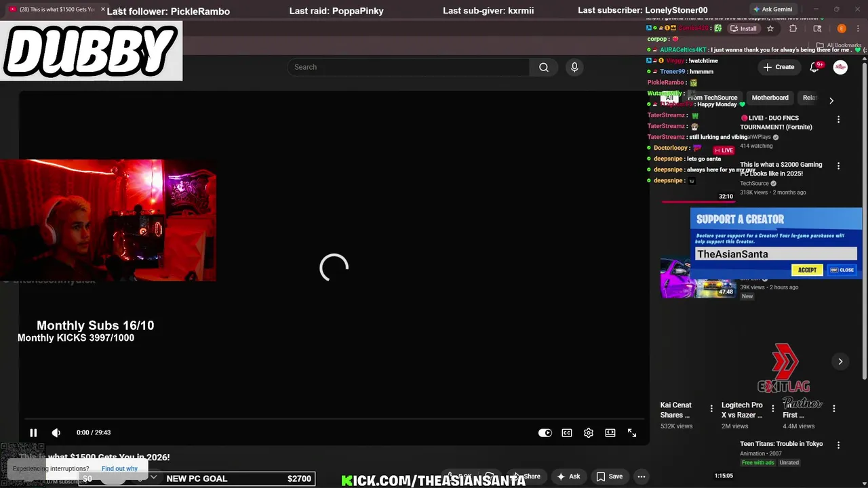Advance the Shorts shelf with right arrow

[x=840, y=361]
